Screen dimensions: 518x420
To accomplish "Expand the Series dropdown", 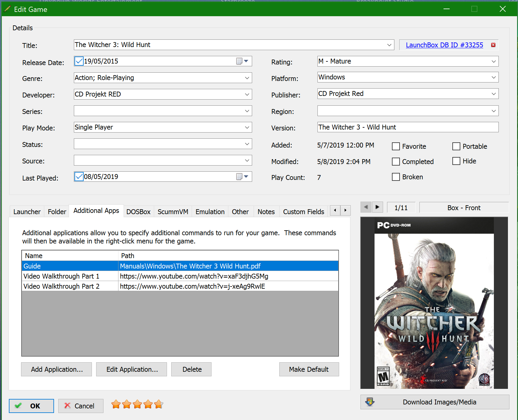I will pos(247,111).
